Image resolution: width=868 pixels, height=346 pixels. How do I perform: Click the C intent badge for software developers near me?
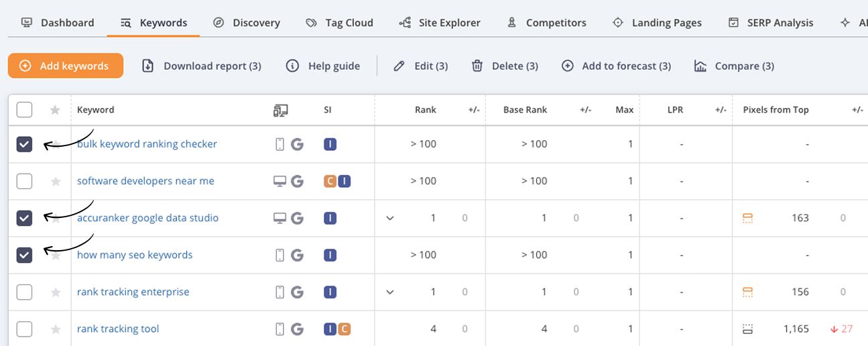point(330,181)
